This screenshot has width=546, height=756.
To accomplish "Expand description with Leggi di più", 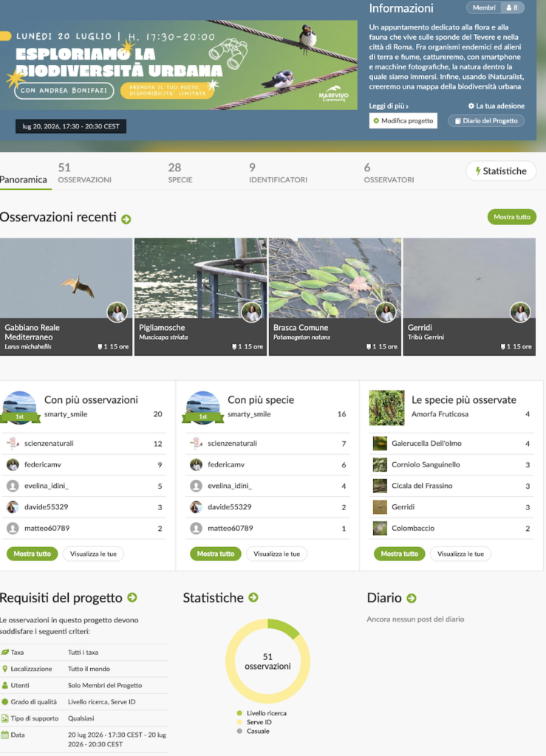I will (389, 106).
